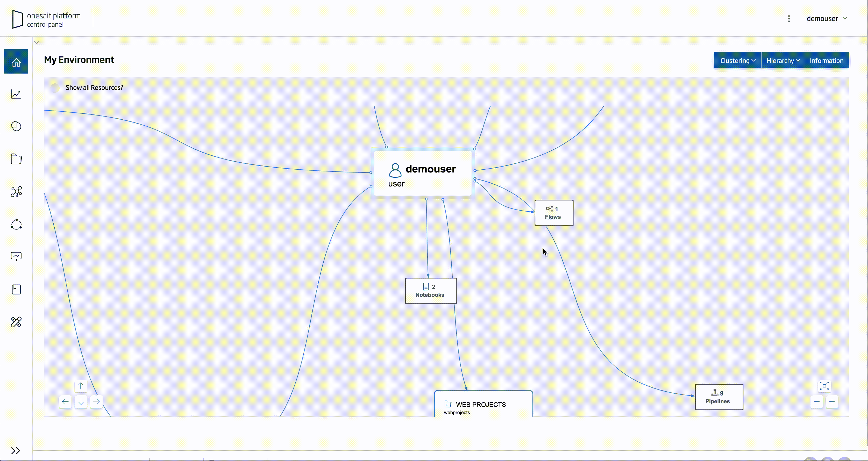This screenshot has width=868, height=461.
Task: Expand the sidebar with double chevron
Action: point(16,451)
